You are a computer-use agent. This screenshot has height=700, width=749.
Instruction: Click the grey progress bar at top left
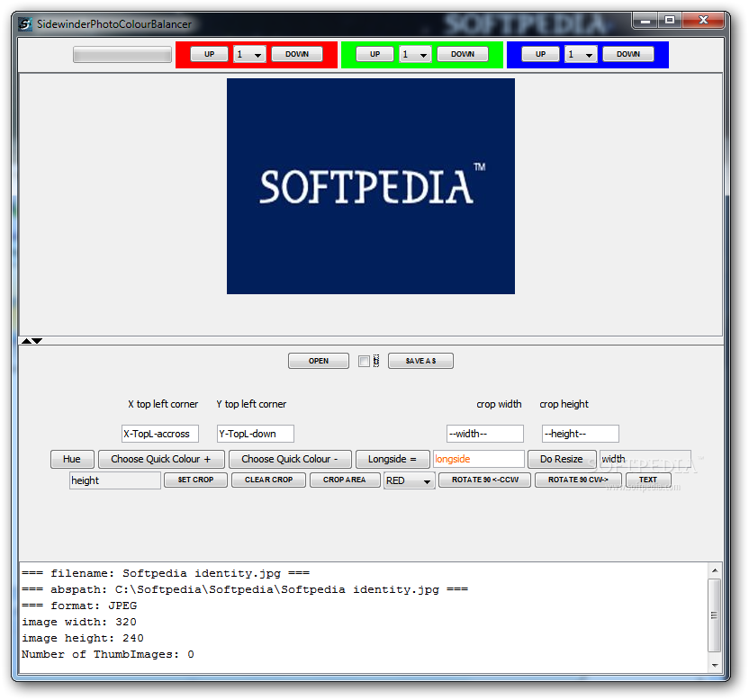(x=122, y=54)
